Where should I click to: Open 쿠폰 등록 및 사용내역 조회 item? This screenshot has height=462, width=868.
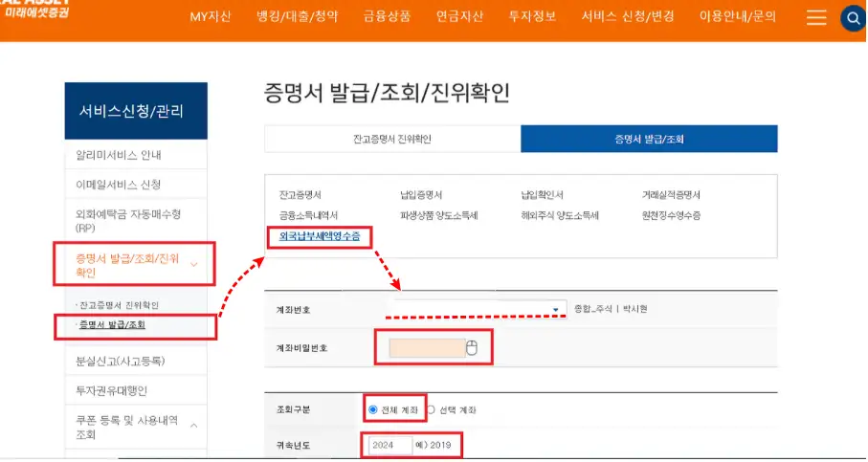126,428
